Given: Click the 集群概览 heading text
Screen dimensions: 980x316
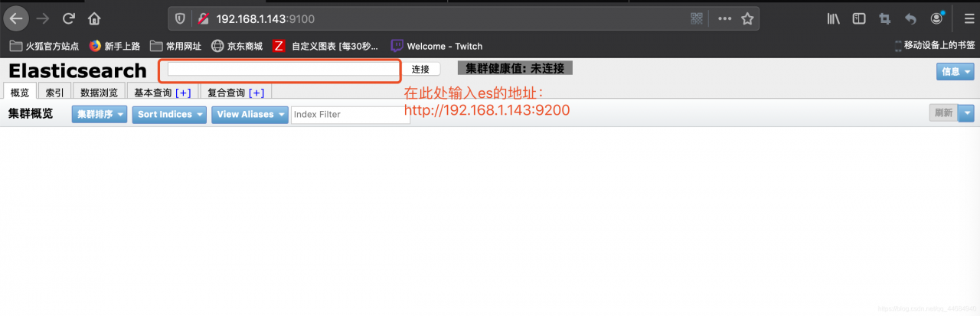Looking at the screenshot, I should (x=31, y=114).
